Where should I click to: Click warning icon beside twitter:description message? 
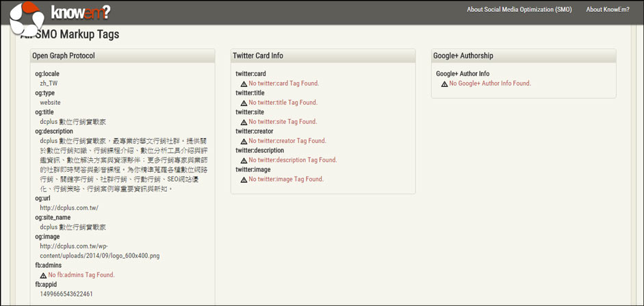tap(244, 160)
